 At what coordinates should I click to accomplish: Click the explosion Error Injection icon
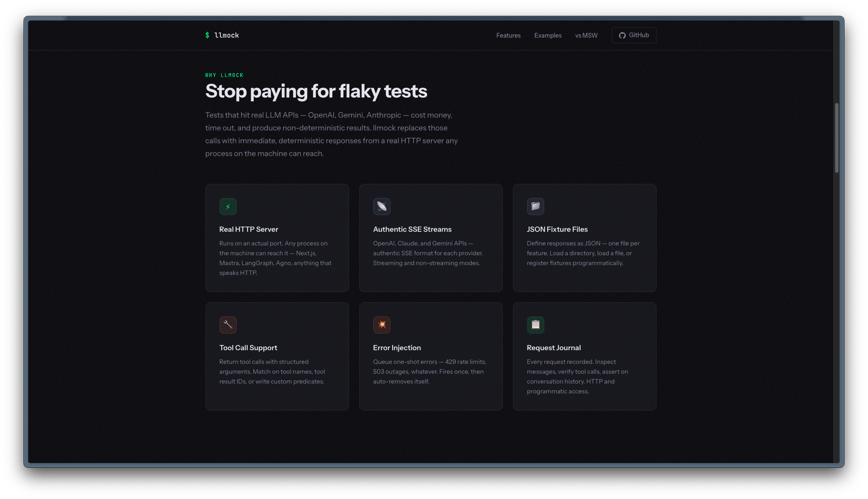click(x=381, y=325)
